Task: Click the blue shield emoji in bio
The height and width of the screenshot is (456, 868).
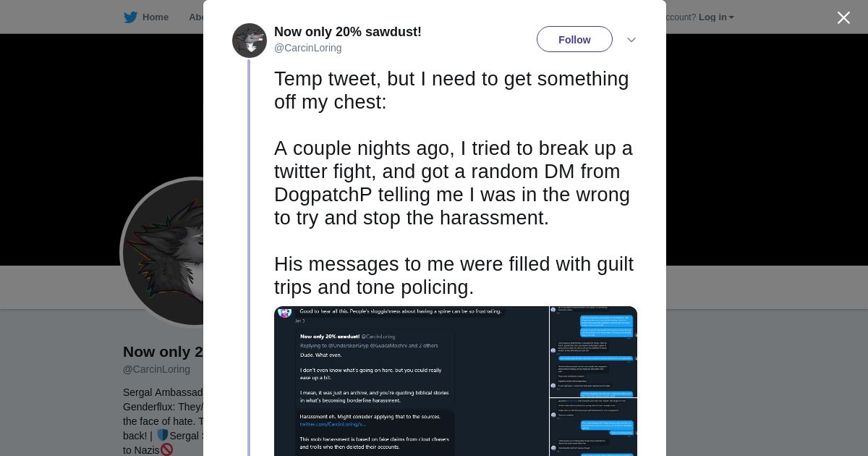Action: [162, 435]
